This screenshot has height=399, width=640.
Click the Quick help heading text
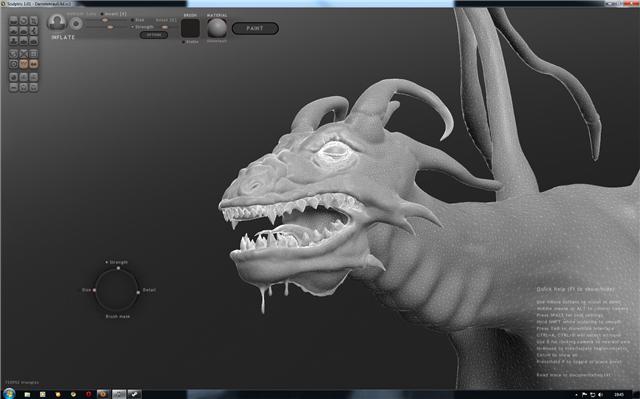(575, 289)
